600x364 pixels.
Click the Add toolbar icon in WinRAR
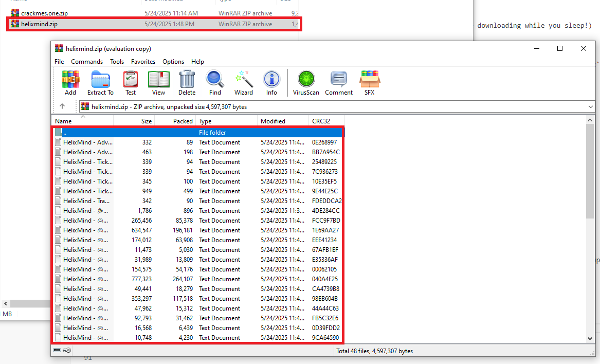70,83
